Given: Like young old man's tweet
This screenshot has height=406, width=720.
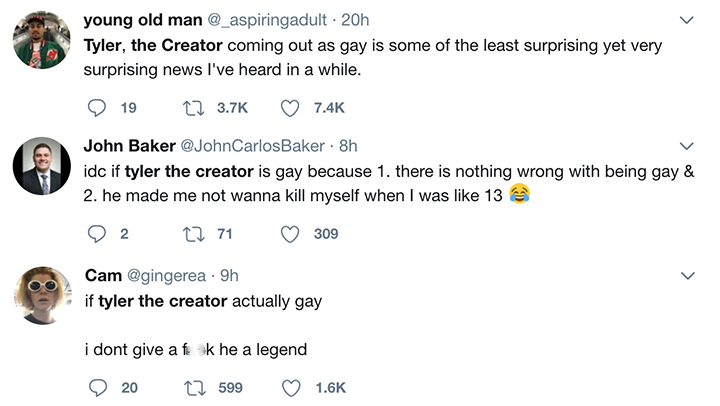Looking at the screenshot, I should 290,107.
